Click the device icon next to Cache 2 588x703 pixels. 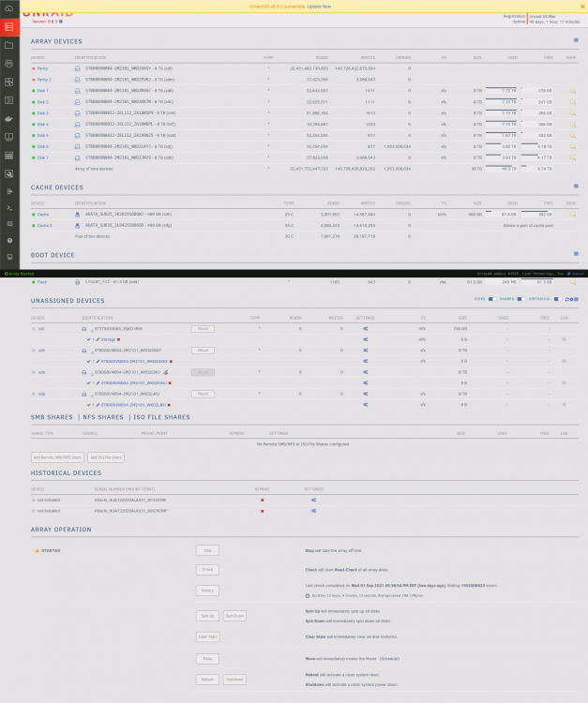click(77, 226)
